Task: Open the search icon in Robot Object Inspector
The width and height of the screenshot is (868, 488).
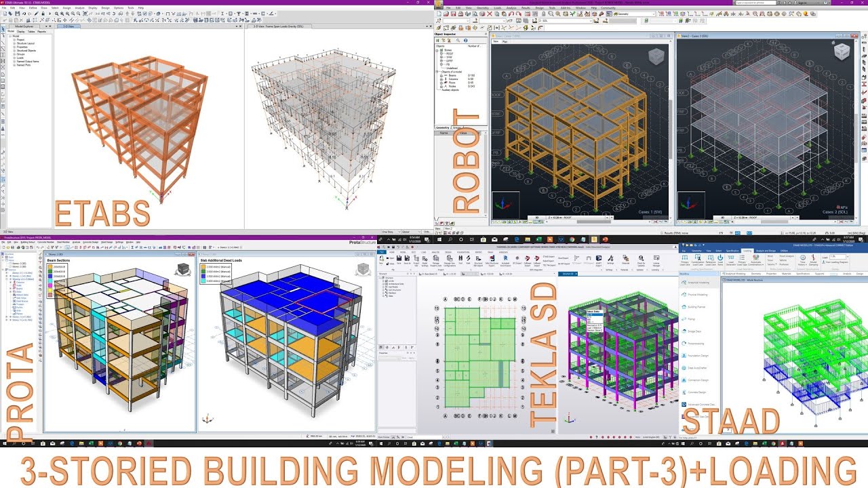Action: tap(458, 40)
